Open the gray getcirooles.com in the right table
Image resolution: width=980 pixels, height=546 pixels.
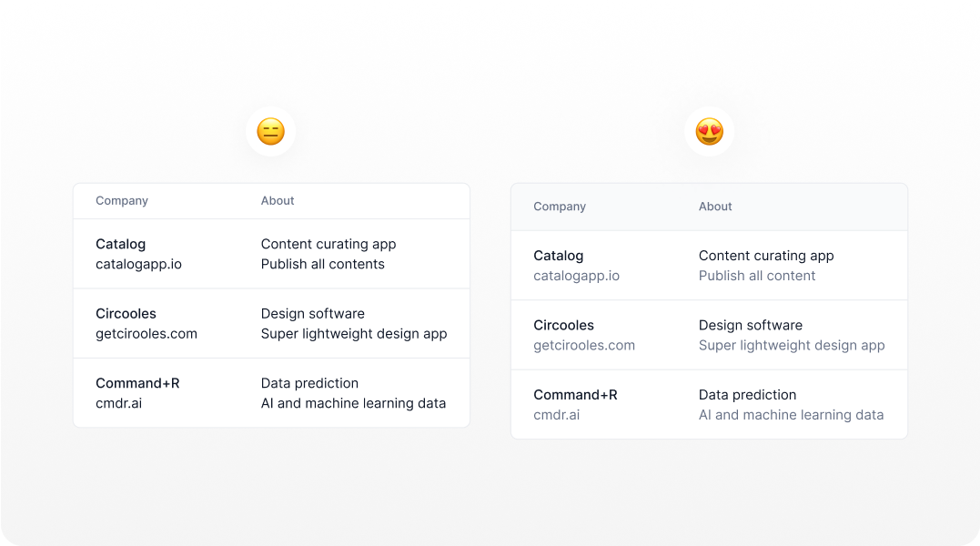[584, 346]
